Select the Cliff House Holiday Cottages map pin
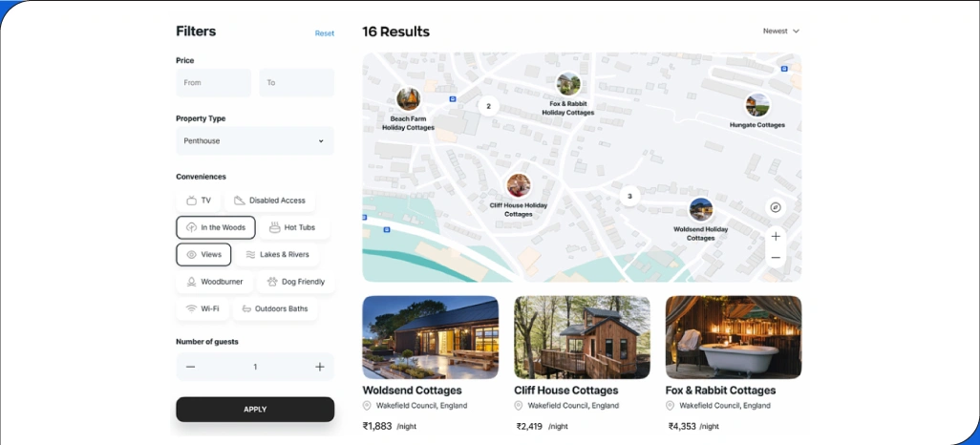 tap(518, 185)
